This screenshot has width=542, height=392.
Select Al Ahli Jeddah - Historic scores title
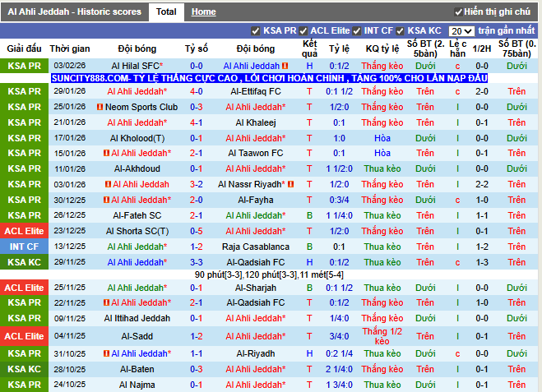[x=74, y=12]
